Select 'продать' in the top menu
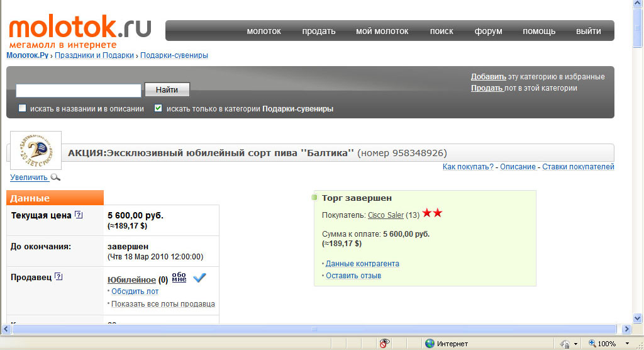 pyautogui.click(x=318, y=31)
